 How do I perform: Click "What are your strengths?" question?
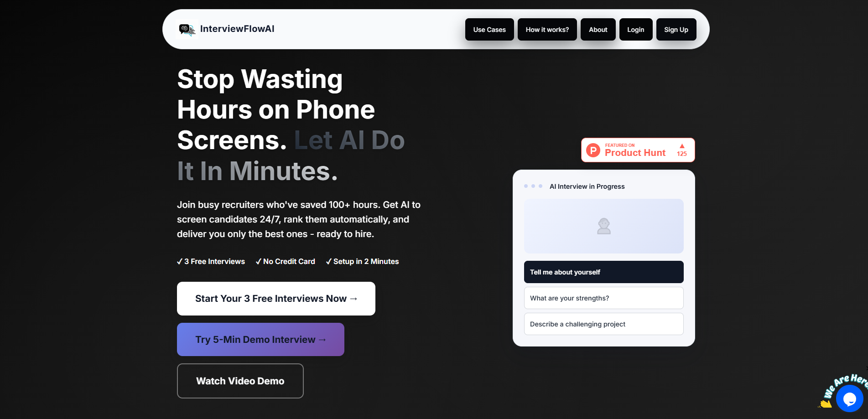click(x=603, y=298)
